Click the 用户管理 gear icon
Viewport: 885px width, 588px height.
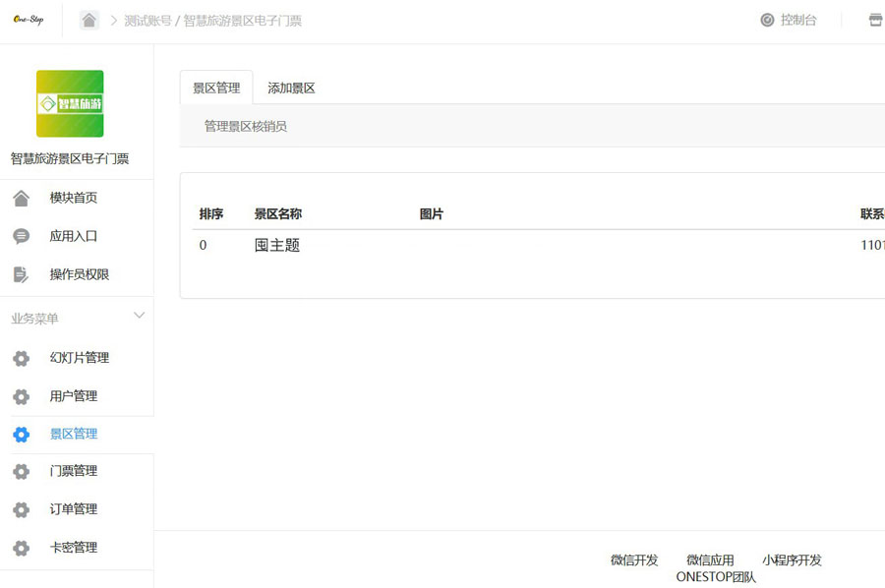[21, 397]
